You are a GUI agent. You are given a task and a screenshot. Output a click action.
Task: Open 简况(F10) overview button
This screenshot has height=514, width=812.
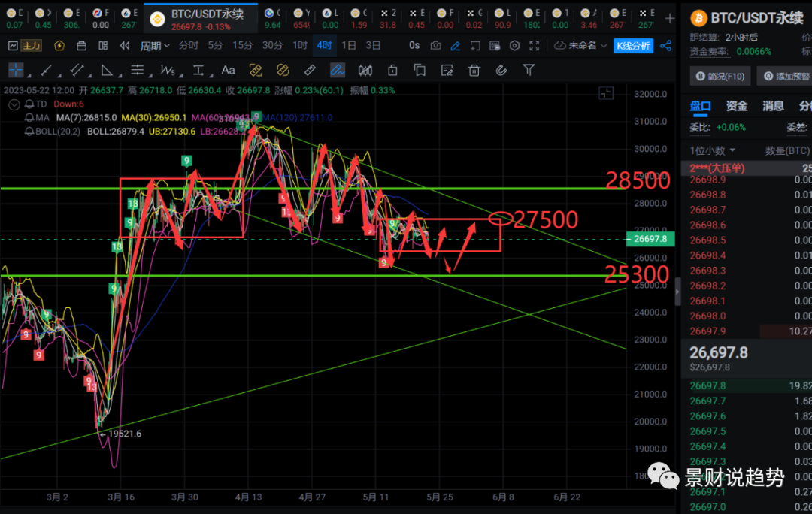pyautogui.click(x=720, y=76)
